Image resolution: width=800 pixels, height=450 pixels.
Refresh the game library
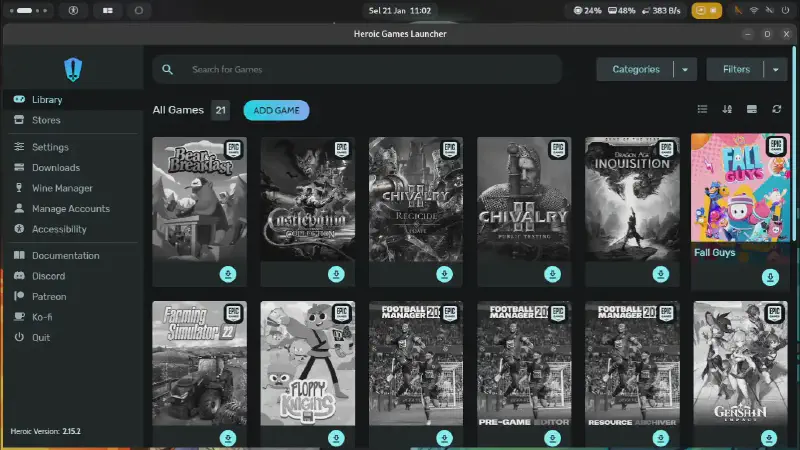coord(776,110)
